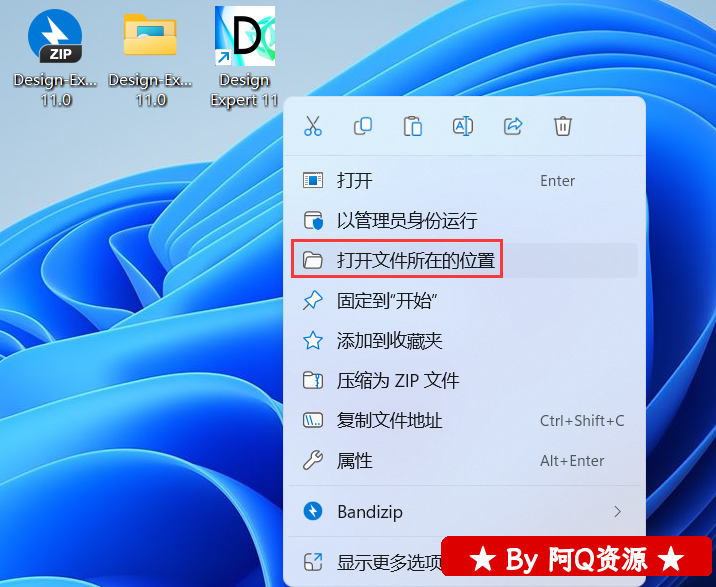Choose 打开 from the context menu
The width and height of the screenshot is (716, 587).
click(464, 180)
